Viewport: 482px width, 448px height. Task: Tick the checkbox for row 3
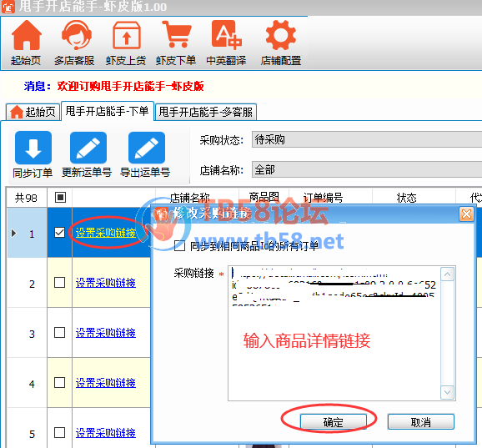(x=59, y=332)
